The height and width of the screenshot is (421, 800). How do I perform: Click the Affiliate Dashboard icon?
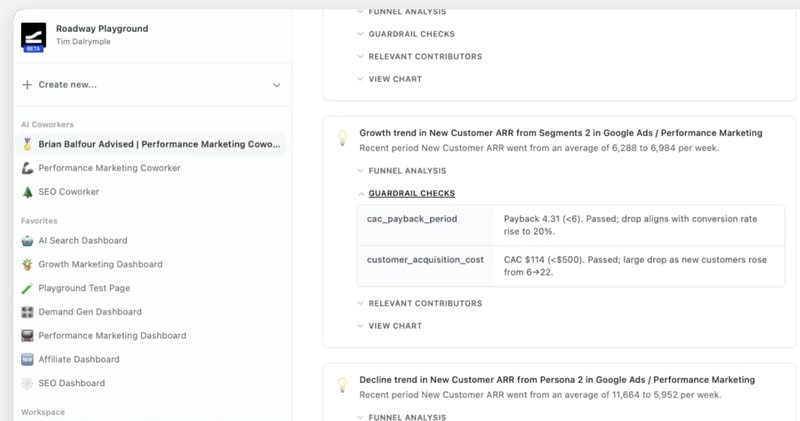(x=28, y=359)
